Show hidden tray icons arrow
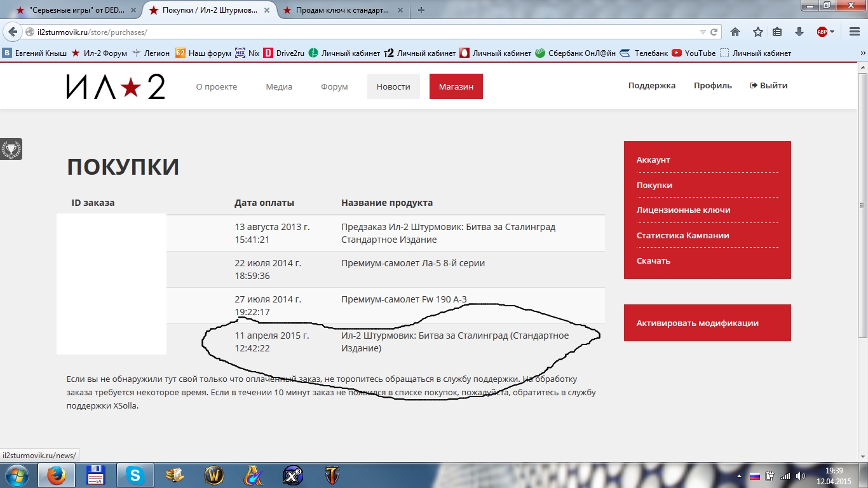 [x=740, y=476]
